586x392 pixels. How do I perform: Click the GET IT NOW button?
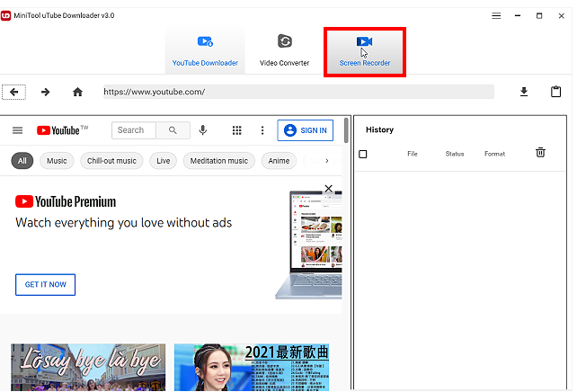click(45, 284)
